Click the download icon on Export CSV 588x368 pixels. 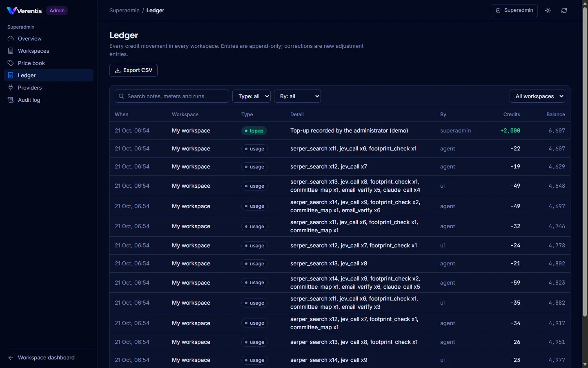(118, 70)
